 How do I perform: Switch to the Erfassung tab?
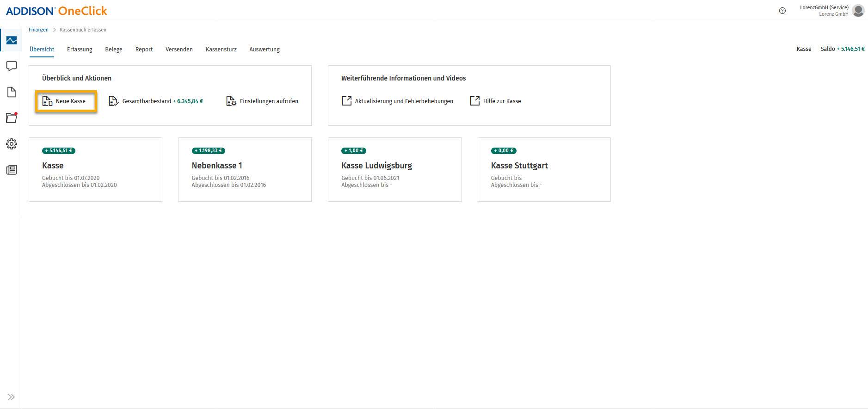pyautogui.click(x=80, y=50)
